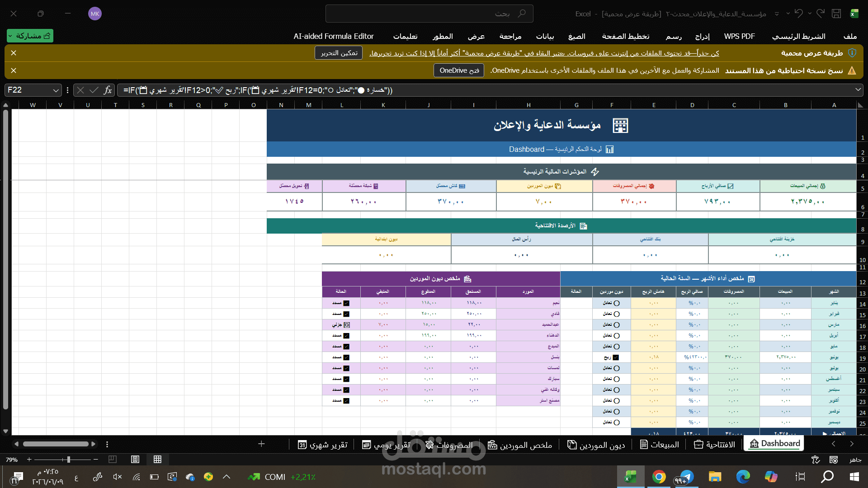Viewport: 868px width, 488px height.
Task: Click the Undo arrow icon
Action: point(799,14)
